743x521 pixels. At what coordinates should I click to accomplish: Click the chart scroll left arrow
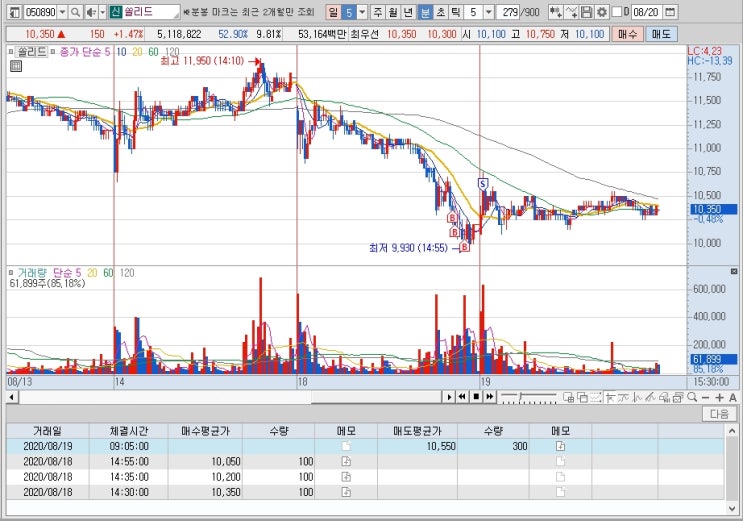click(x=12, y=397)
